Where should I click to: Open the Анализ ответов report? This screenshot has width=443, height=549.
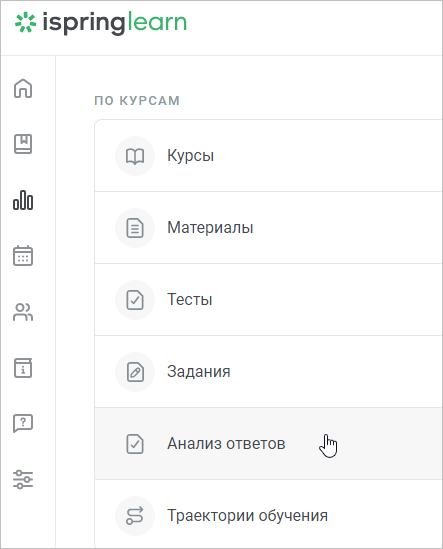(269, 444)
